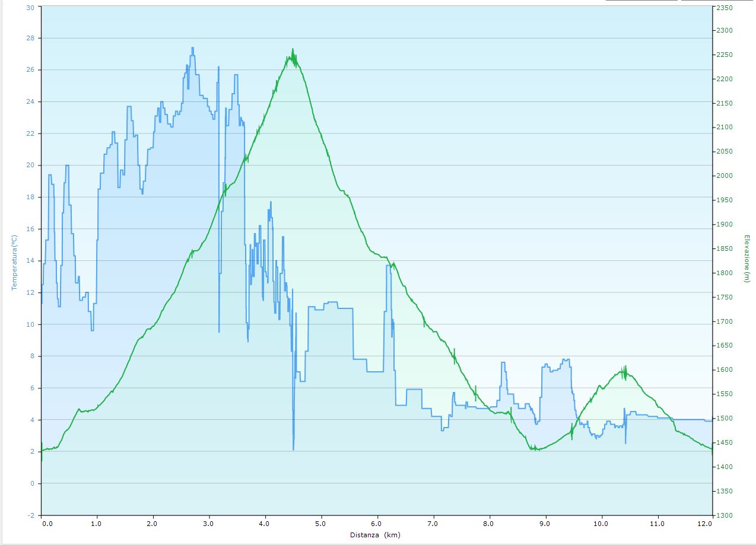Click the bottom of the deepest temperature dip
The width and height of the screenshot is (756, 545).
coord(293,449)
